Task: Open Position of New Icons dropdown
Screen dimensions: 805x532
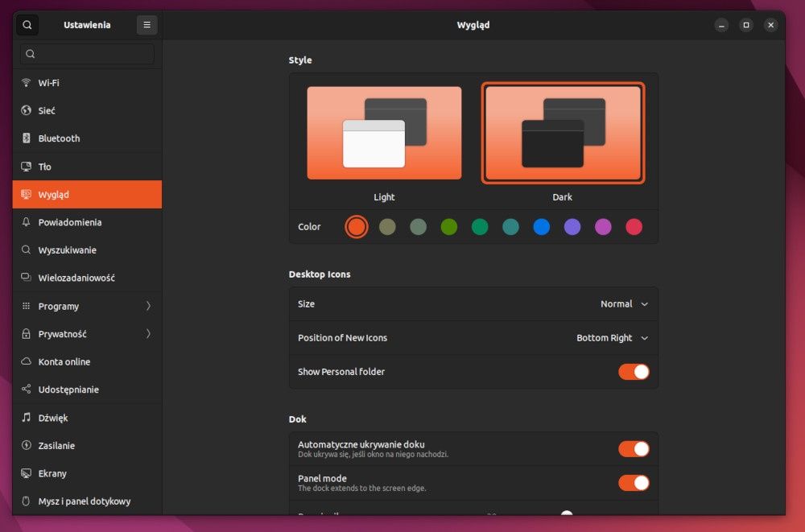Action: (612, 338)
